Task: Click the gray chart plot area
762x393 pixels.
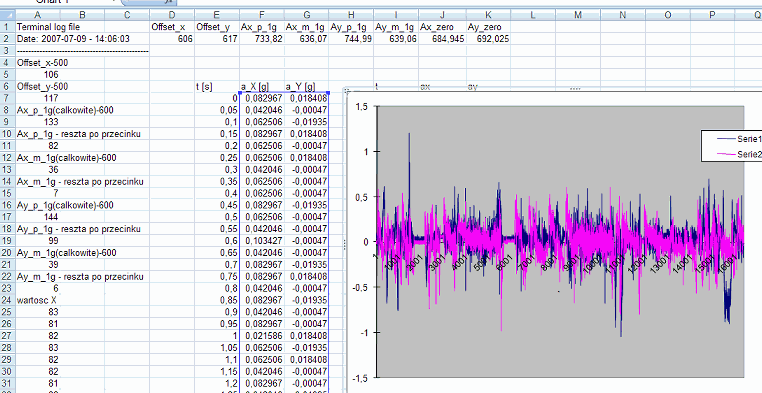Action: (x=560, y=241)
